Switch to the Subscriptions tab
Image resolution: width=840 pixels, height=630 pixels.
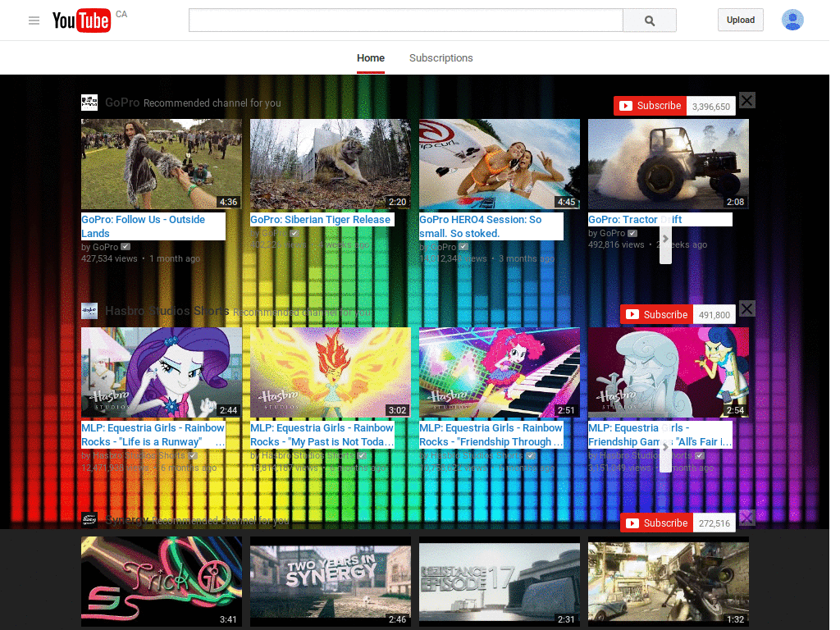[x=441, y=58]
